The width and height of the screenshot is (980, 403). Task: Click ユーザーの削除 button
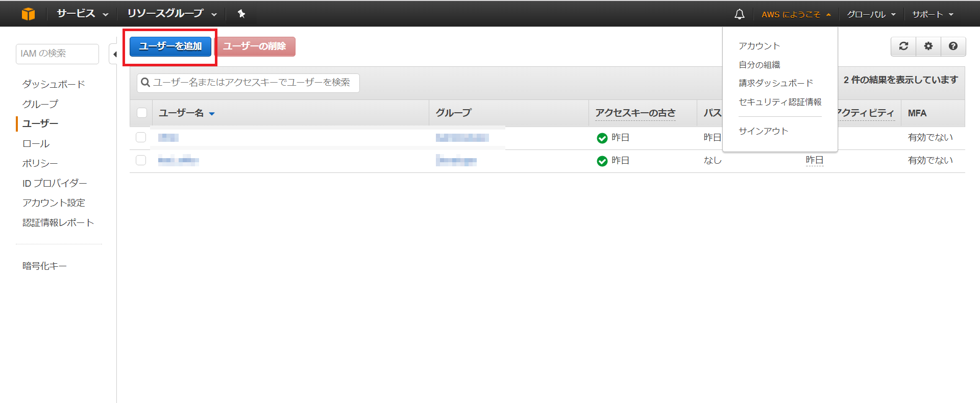255,46
